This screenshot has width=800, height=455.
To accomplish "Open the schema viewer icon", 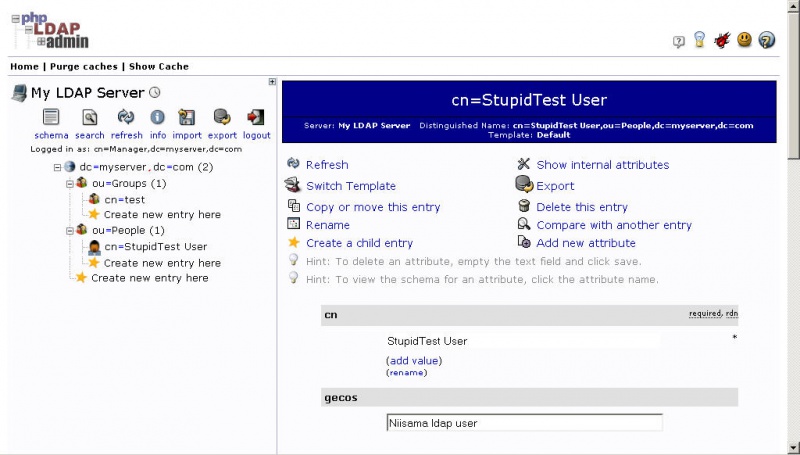I will coord(51,117).
